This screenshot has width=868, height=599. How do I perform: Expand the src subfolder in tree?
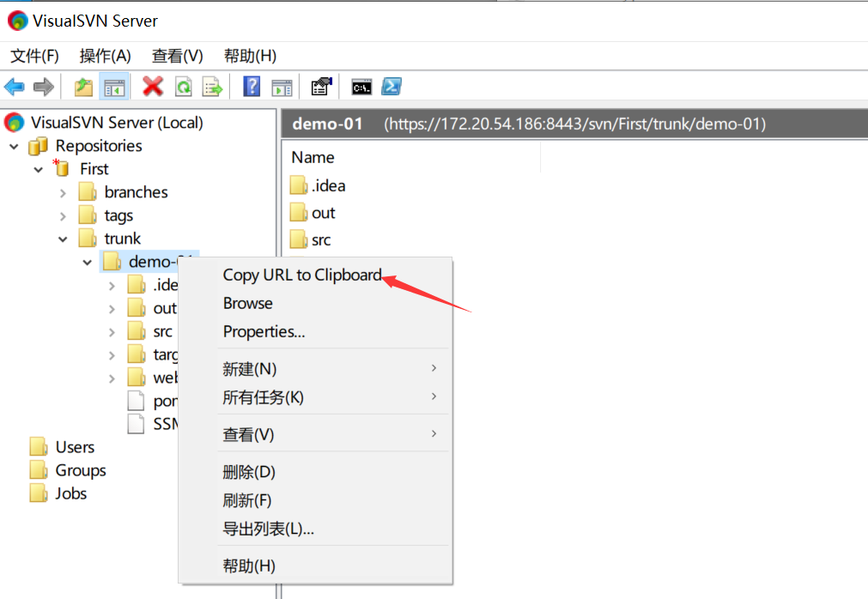tap(112, 332)
